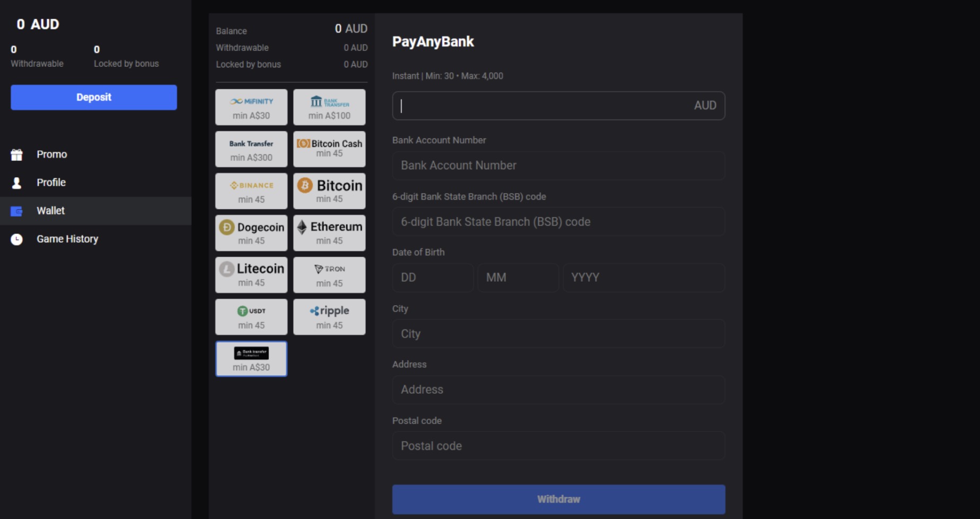
Task: Pick the MiFinity withdrawal method
Action: pyautogui.click(x=251, y=107)
